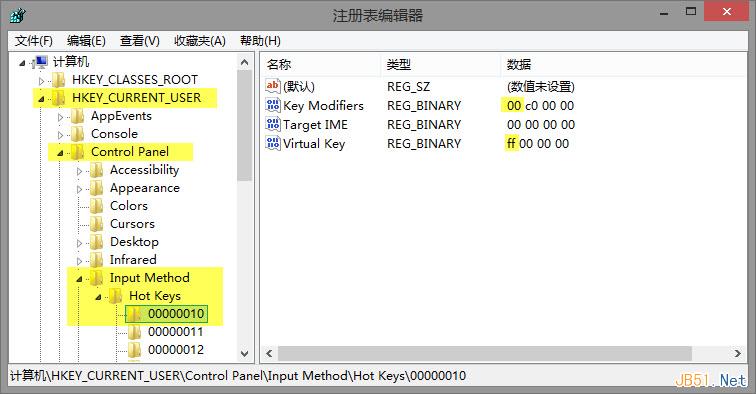Click the Colors folder icon

(97, 206)
